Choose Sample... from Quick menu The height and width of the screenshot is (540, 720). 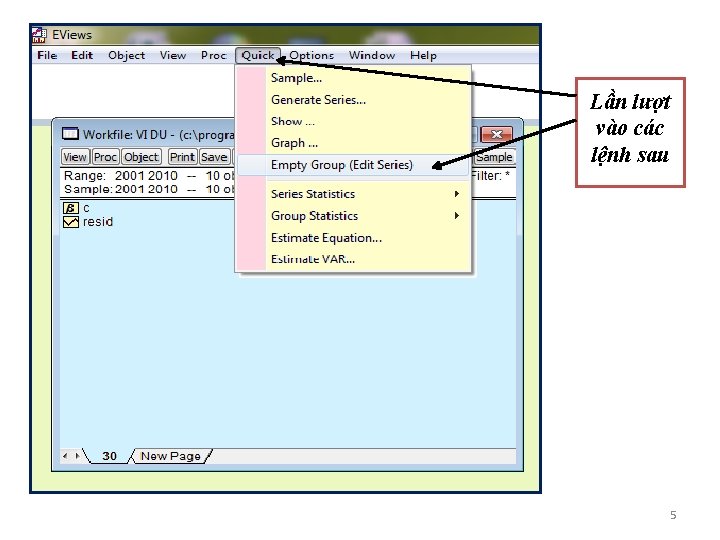[x=354, y=78]
